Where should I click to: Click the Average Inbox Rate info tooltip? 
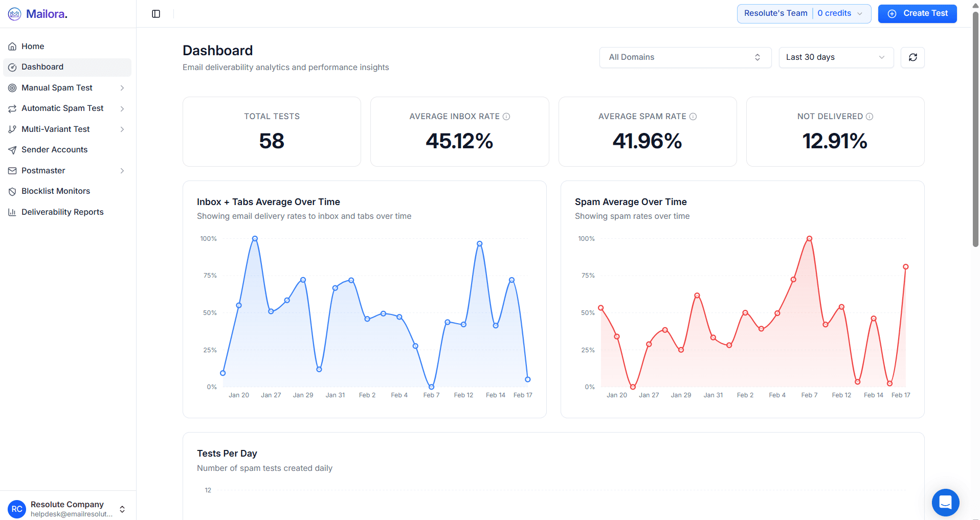click(506, 116)
